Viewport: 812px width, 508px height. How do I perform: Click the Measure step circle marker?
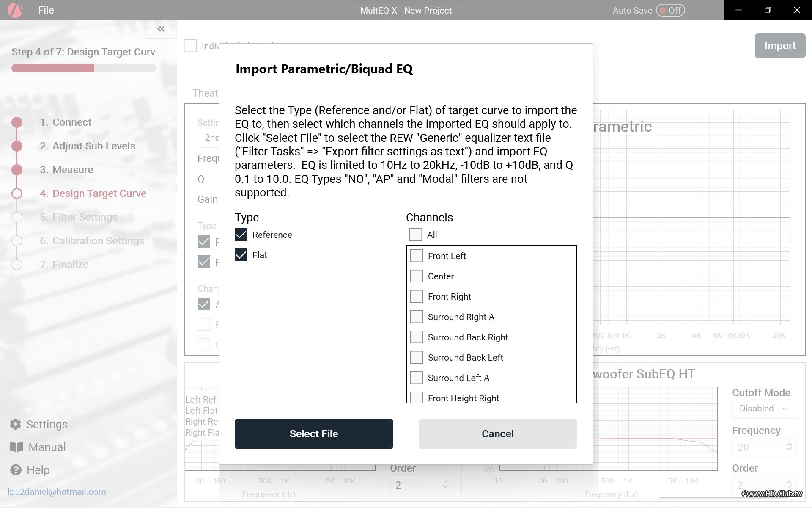click(x=17, y=170)
